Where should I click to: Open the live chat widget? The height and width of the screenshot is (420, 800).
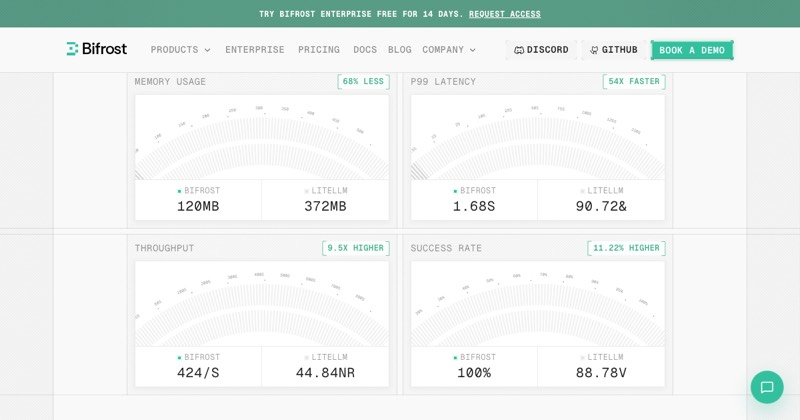pos(767,387)
